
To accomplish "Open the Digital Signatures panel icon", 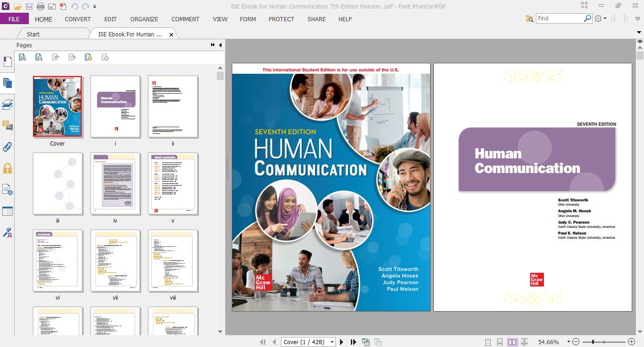I will pyautogui.click(x=8, y=233).
